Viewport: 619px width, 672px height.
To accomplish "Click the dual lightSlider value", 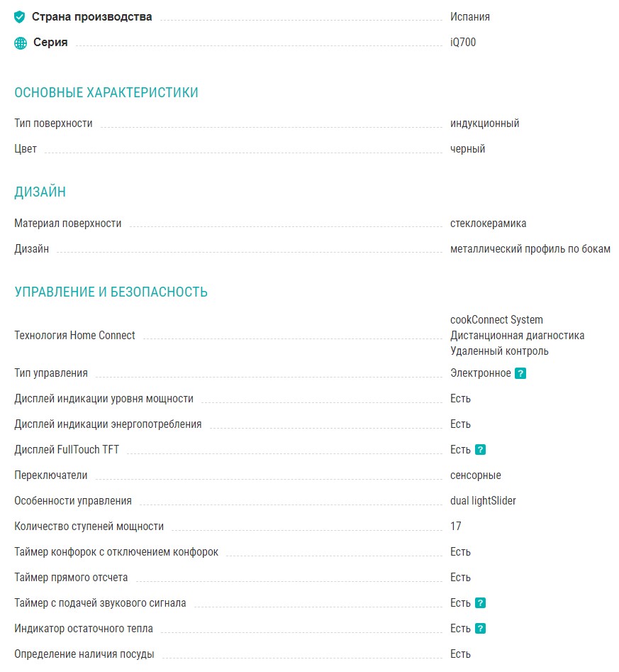I will [483, 501].
